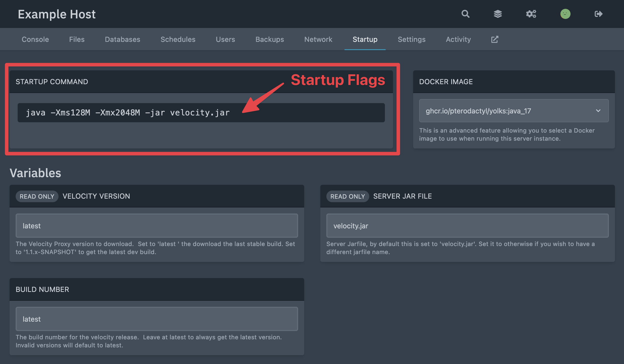Switch to the Console tab
This screenshot has width=624, height=364.
click(35, 39)
